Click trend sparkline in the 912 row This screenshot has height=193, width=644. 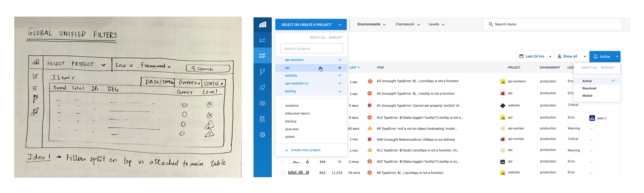click(x=298, y=173)
